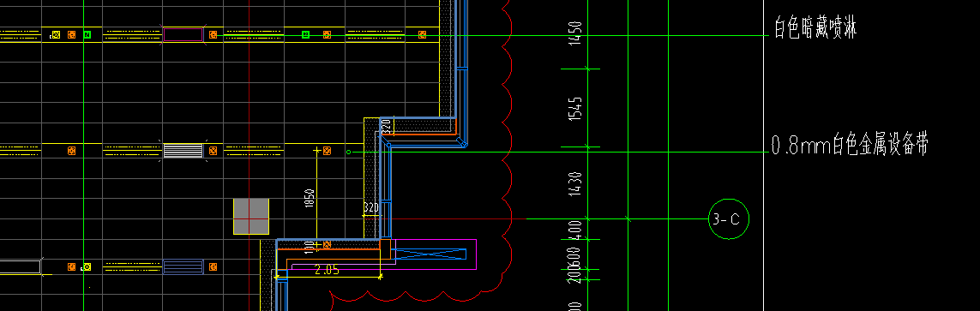980x311 pixels.
Task: Click the 1438 dimension text
Action: (576, 184)
